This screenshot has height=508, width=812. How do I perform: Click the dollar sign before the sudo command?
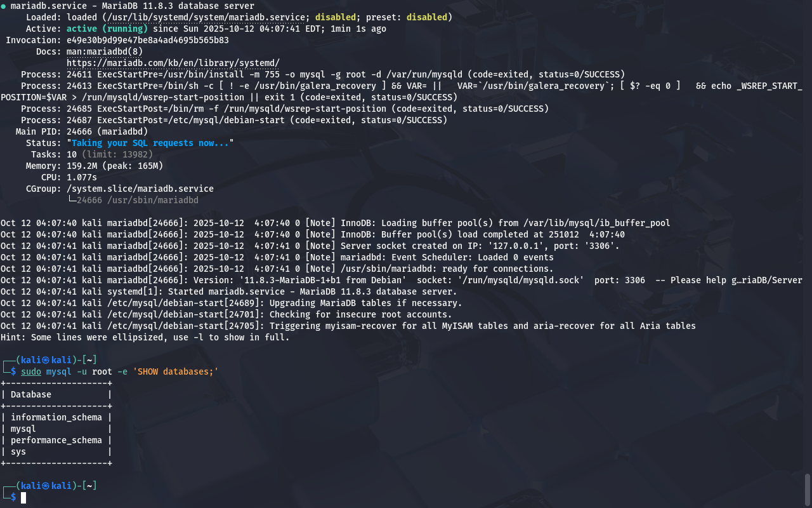click(13, 371)
